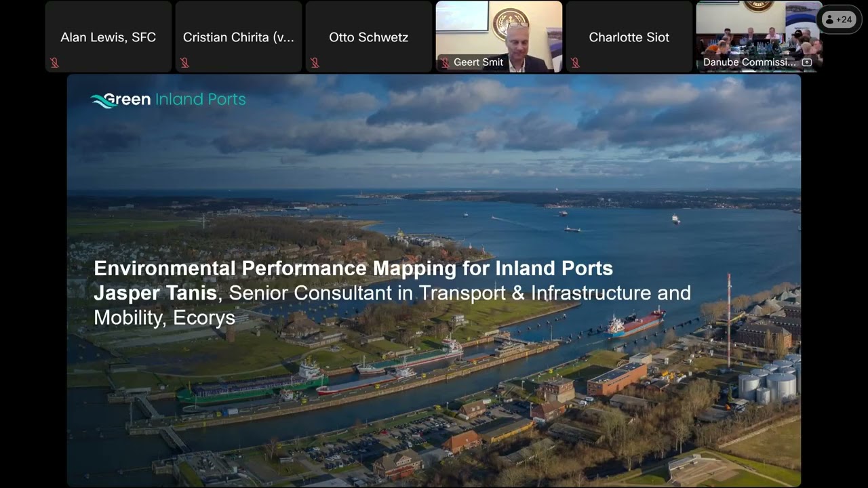The image size is (868, 488).
Task: Click Alan Lewis muted microphone icon
Action: (x=54, y=62)
